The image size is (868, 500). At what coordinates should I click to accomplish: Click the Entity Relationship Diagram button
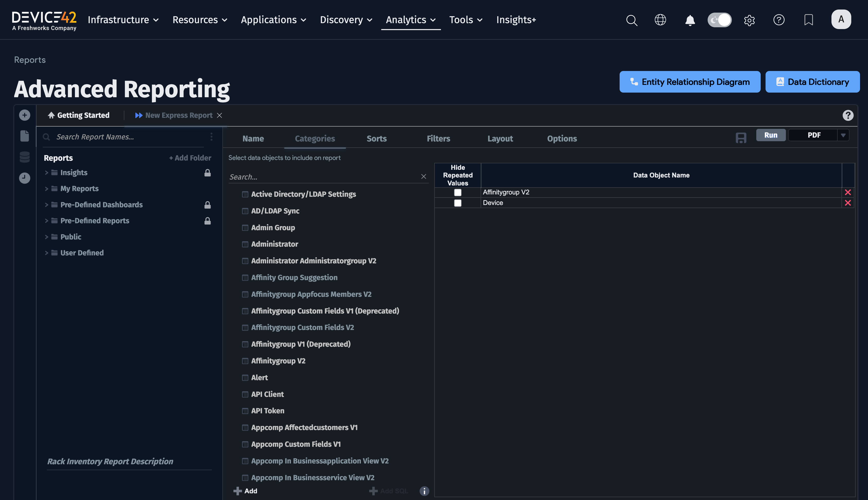point(690,82)
